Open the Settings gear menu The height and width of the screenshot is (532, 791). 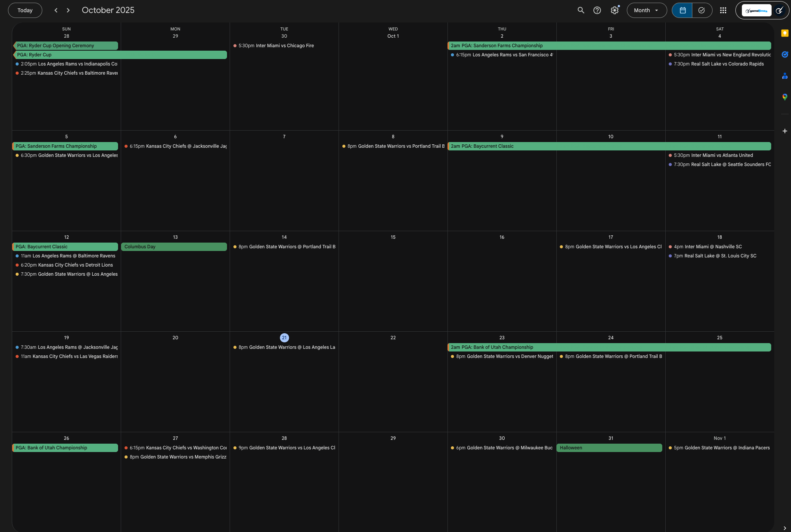click(614, 10)
